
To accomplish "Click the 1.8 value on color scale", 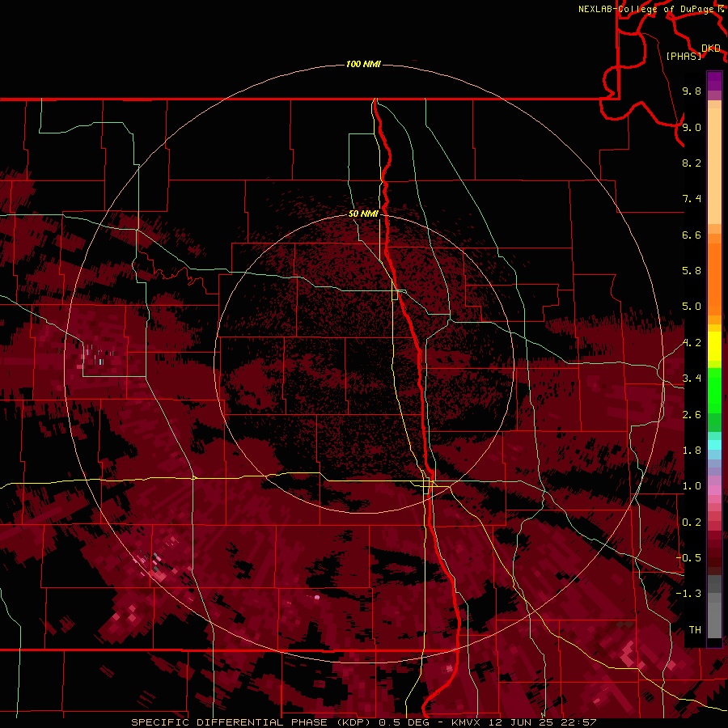I will pos(692,451).
